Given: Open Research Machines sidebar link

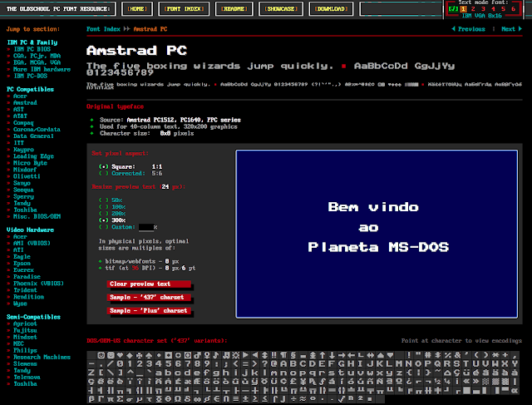Looking at the screenshot, I should [42, 357].
